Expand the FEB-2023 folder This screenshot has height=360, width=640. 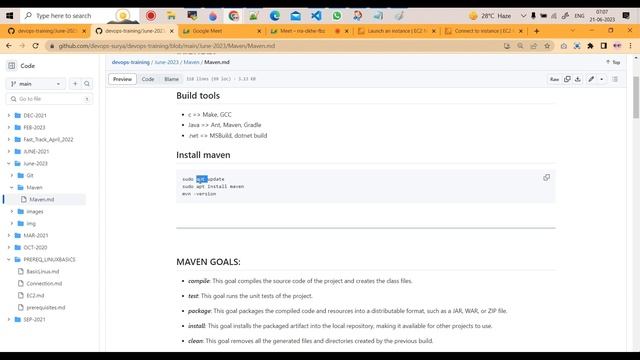coord(9,127)
